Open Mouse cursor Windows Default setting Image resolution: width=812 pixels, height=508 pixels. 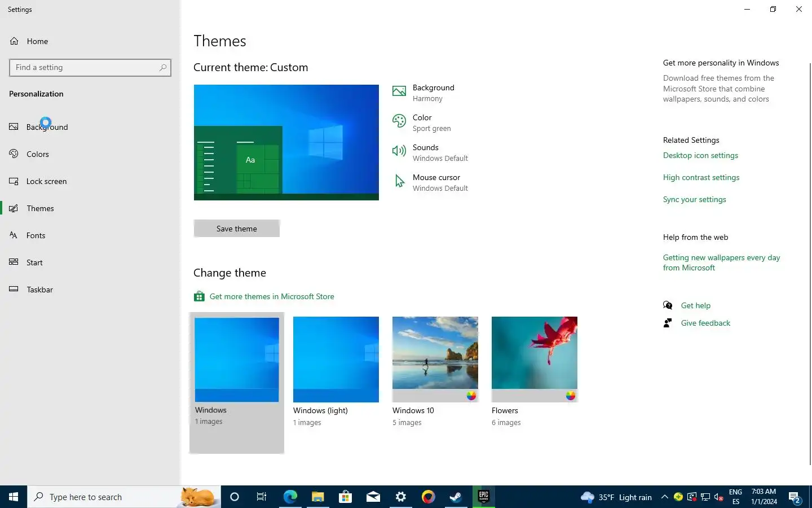coord(430,183)
